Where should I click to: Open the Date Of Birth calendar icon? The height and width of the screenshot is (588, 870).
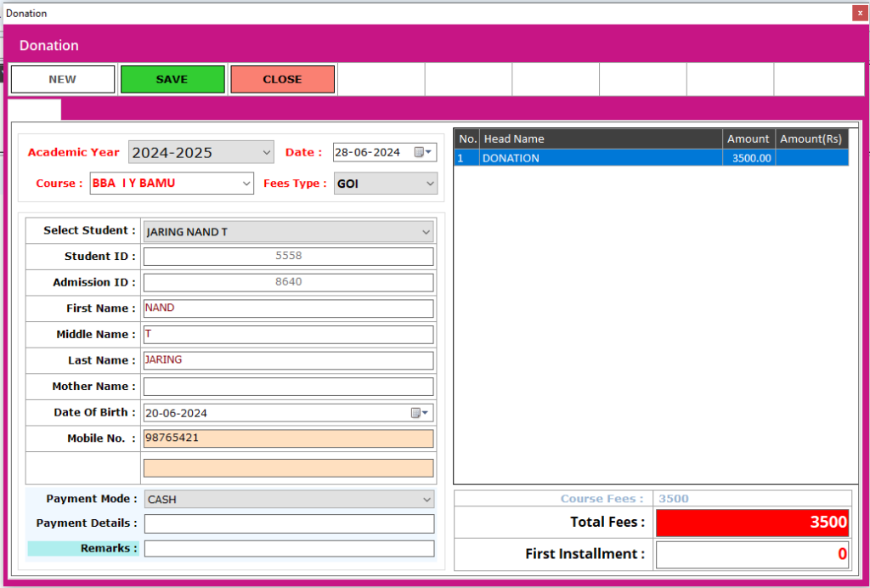tap(420, 413)
